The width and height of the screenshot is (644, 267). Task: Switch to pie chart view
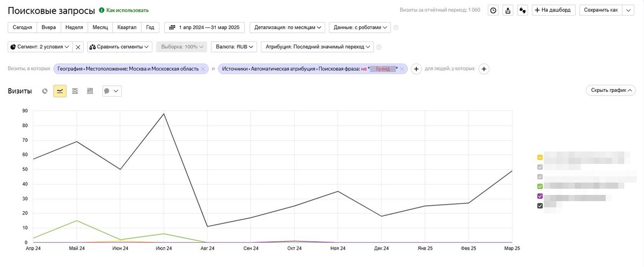point(45,91)
